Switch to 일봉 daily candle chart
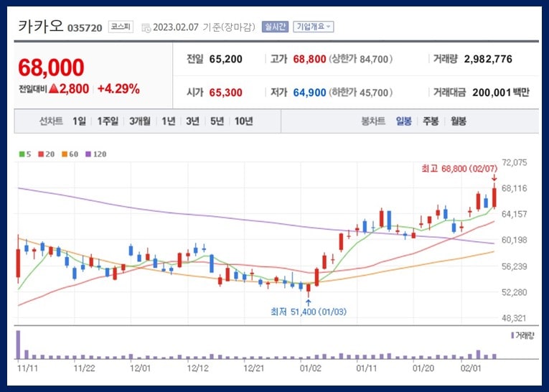Viewport: 549px width, 392px height. [x=404, y=121]
